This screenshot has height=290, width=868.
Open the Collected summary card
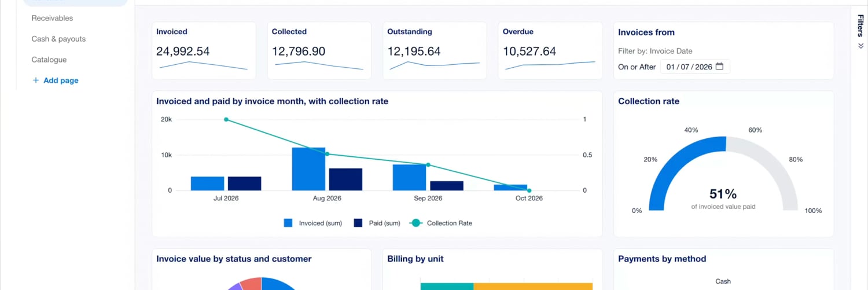pos(319,50)
